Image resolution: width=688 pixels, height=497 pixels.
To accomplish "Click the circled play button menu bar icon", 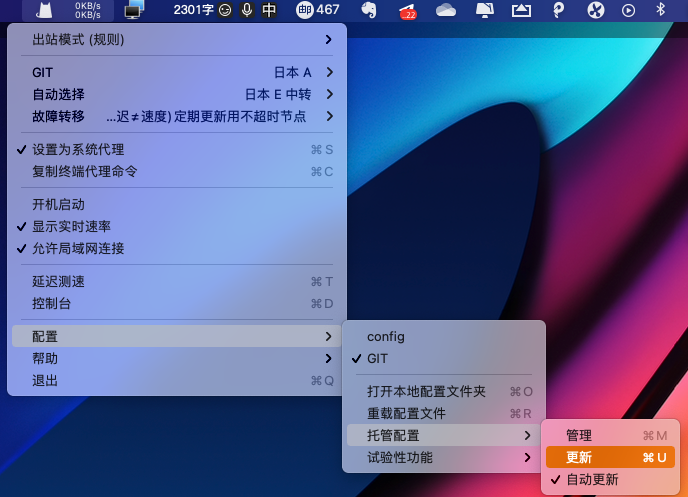I will 629,10.
